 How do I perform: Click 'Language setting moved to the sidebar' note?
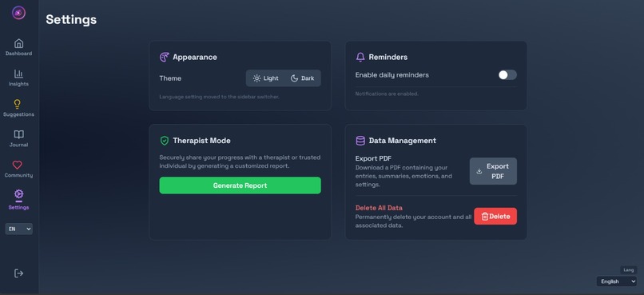tap(219, 97)
